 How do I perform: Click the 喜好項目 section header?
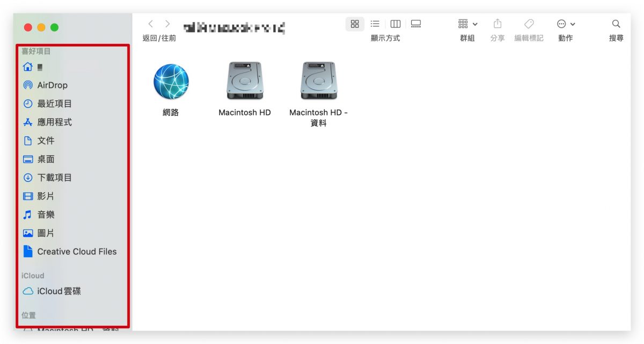(36, 52)
